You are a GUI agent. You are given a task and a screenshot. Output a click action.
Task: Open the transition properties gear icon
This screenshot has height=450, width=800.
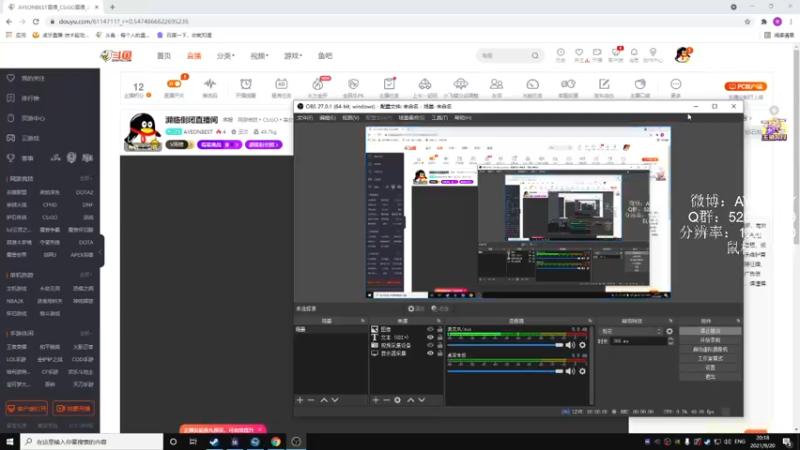point(669,331)
